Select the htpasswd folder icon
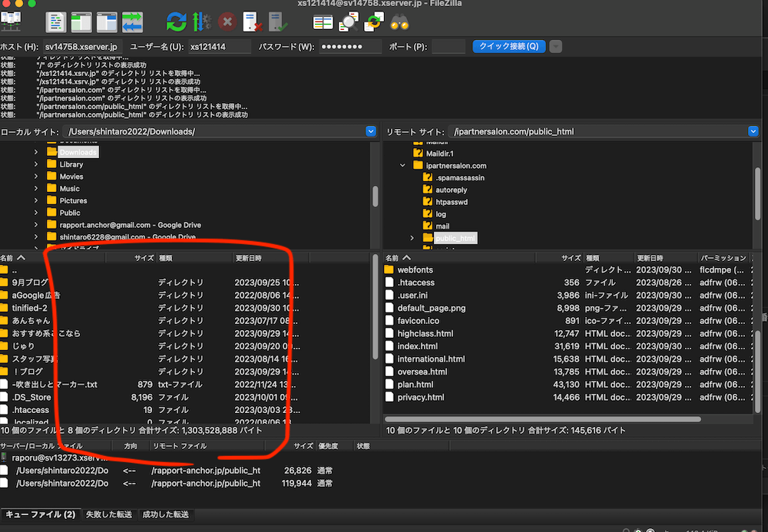Viewport: 768px width, 532px height. [428, 202]
